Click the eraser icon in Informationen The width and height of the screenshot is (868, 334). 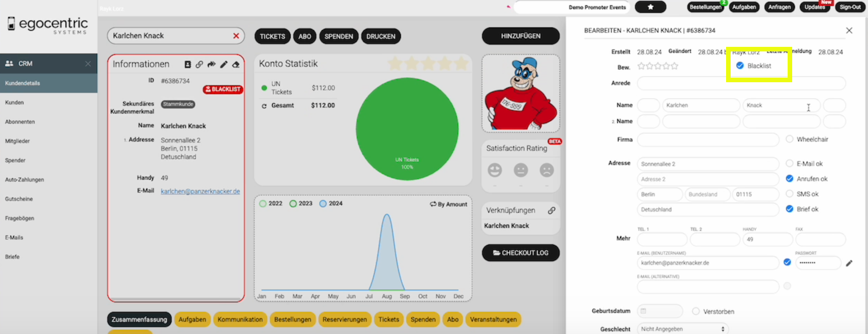click(236, 64)
